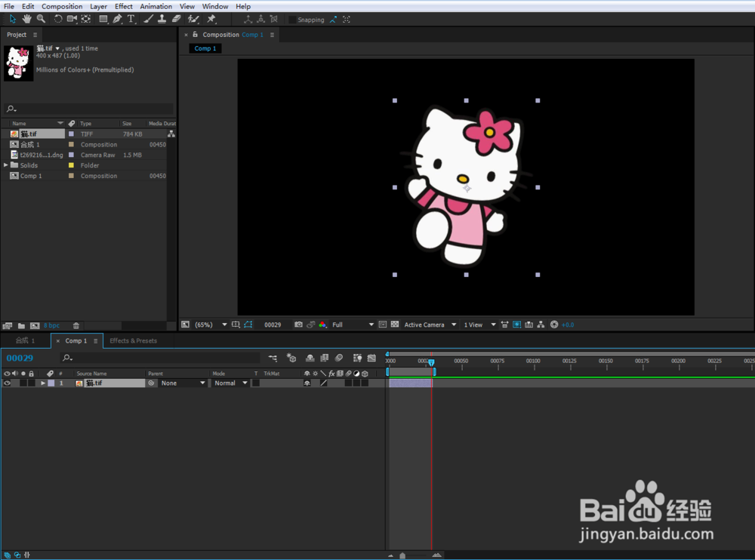Toggle visibility eye of 猫.tif layer
This screenshot has height=560, width=755.
click(x=7, y=383)
